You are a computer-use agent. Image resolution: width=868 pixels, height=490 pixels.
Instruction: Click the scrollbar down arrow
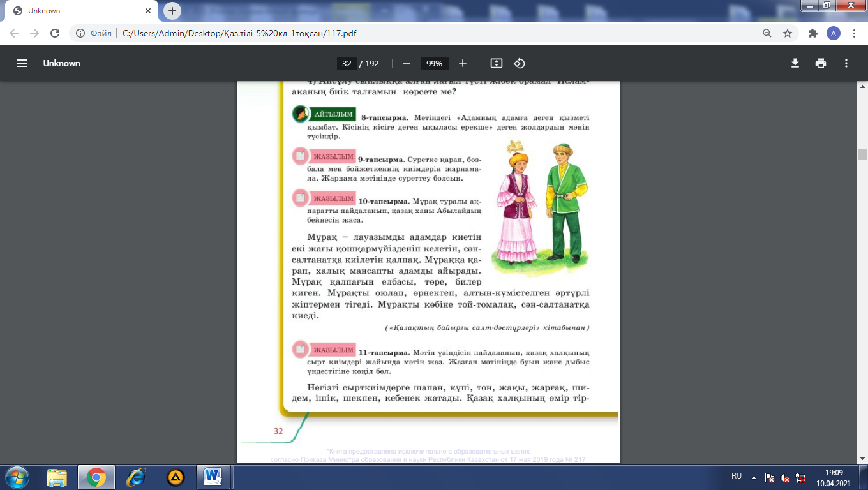[x=863, y=459]
